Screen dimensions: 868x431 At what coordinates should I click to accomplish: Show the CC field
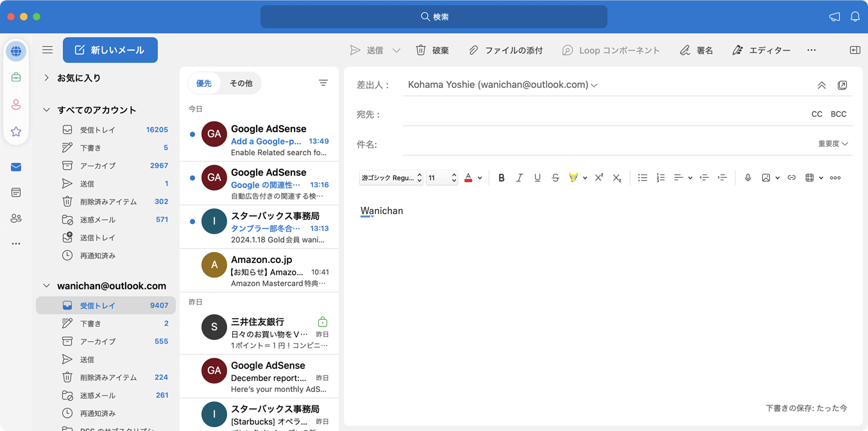point(817,114)
